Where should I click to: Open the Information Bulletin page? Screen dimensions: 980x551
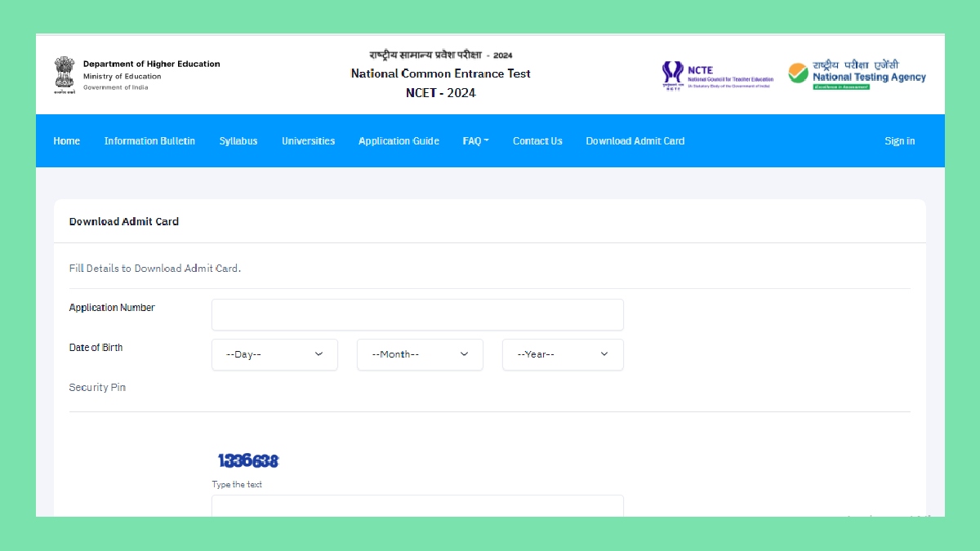[149, 140]
